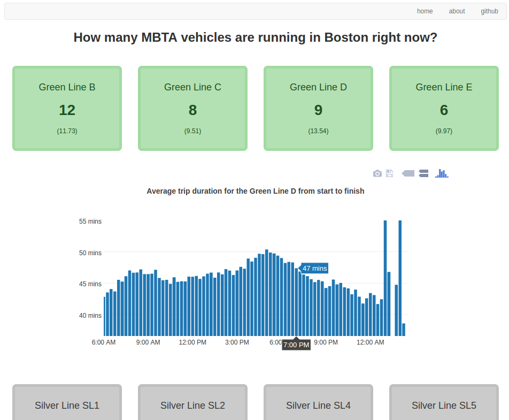Click the number 6 in Green Line E
This screenshot has width=509, height=420.
(x=444, y=110)
